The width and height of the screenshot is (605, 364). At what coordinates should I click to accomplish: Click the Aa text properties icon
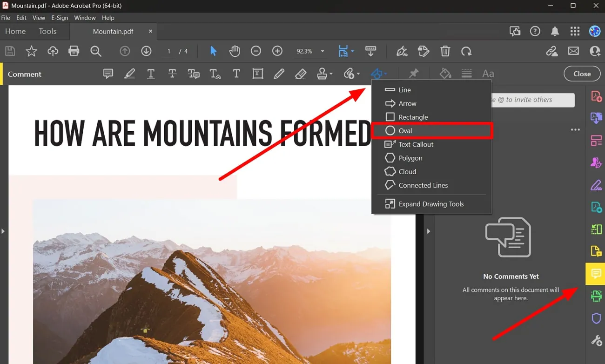pyautogui.click(x=488, y=74)
